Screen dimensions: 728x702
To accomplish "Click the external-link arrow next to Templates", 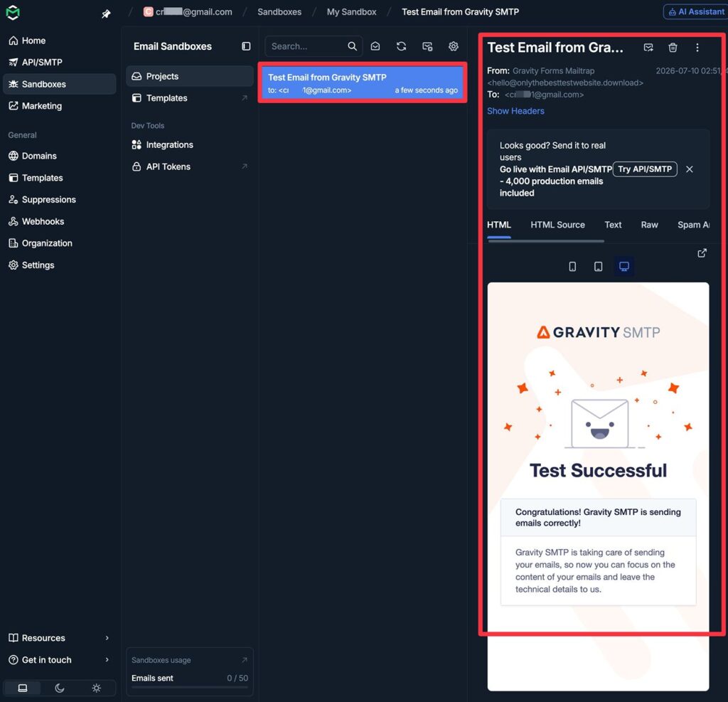I will point(245,98).
